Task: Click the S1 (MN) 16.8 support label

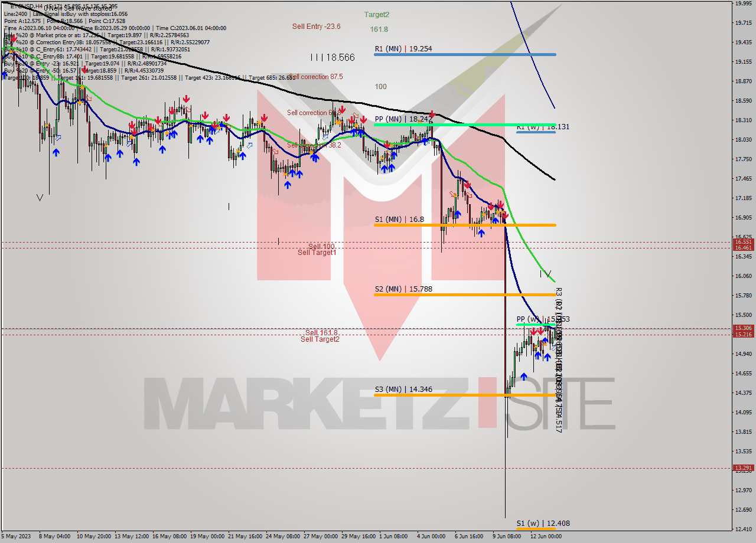Action: [x=399, y=220]
